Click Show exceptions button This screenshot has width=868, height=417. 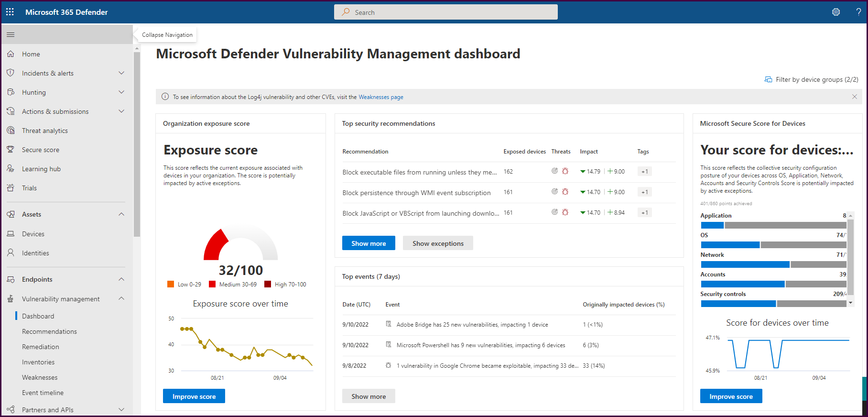click(x=438, y=243)
